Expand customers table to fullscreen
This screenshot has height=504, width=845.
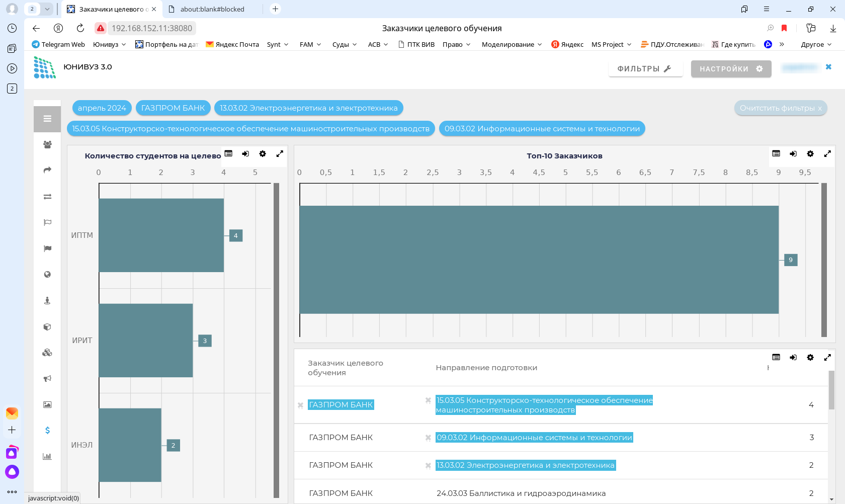coord(827,358)
